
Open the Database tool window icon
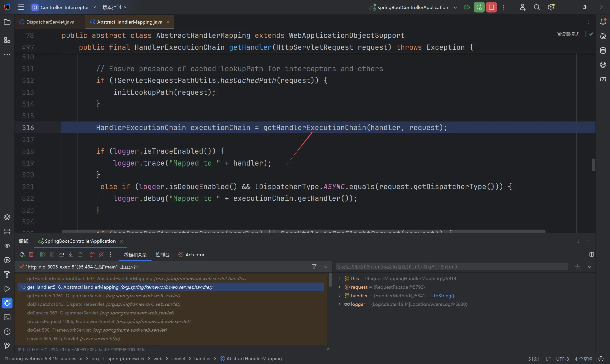click(x=603, y=51)
